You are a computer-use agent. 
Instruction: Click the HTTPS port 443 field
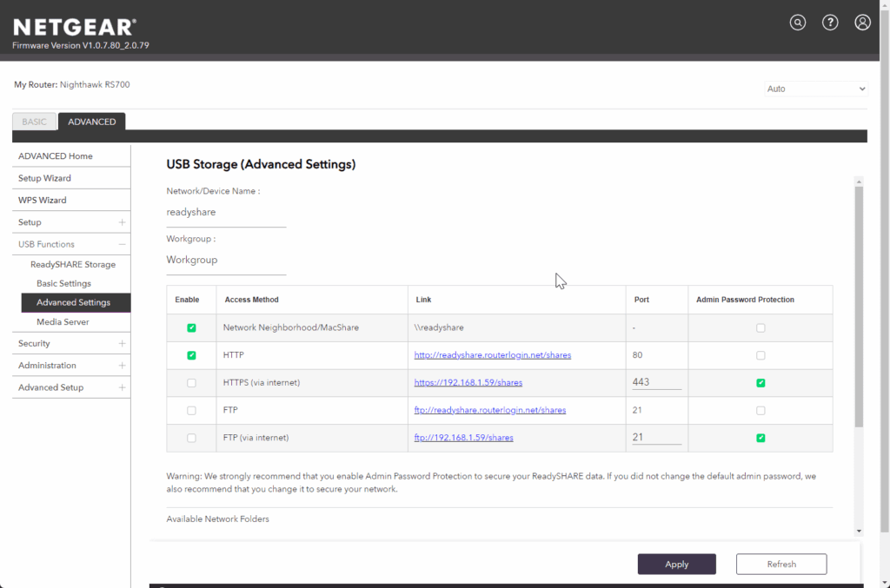(x=656, y=383)
